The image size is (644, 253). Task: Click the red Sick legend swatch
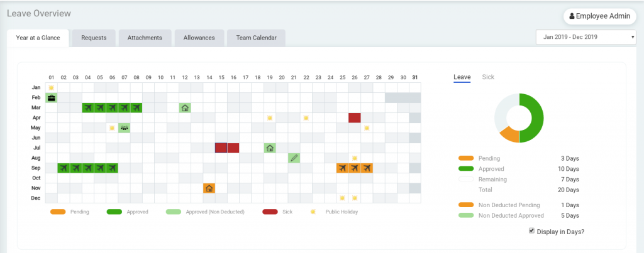point(269,212)
